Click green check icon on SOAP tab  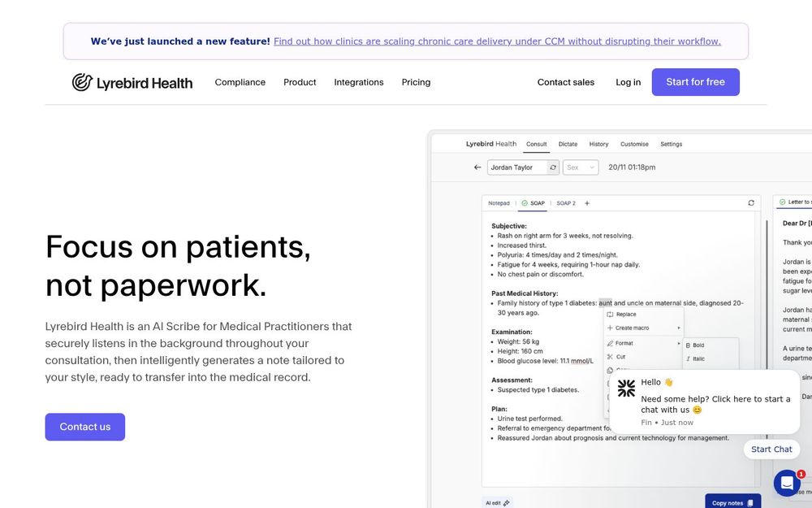[525, 203]
